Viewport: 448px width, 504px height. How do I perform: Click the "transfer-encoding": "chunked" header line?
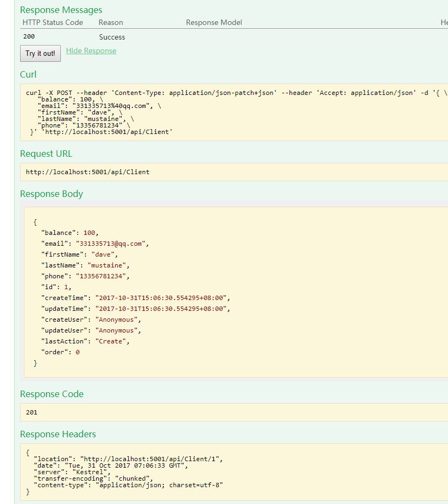(x=93, y=479)
